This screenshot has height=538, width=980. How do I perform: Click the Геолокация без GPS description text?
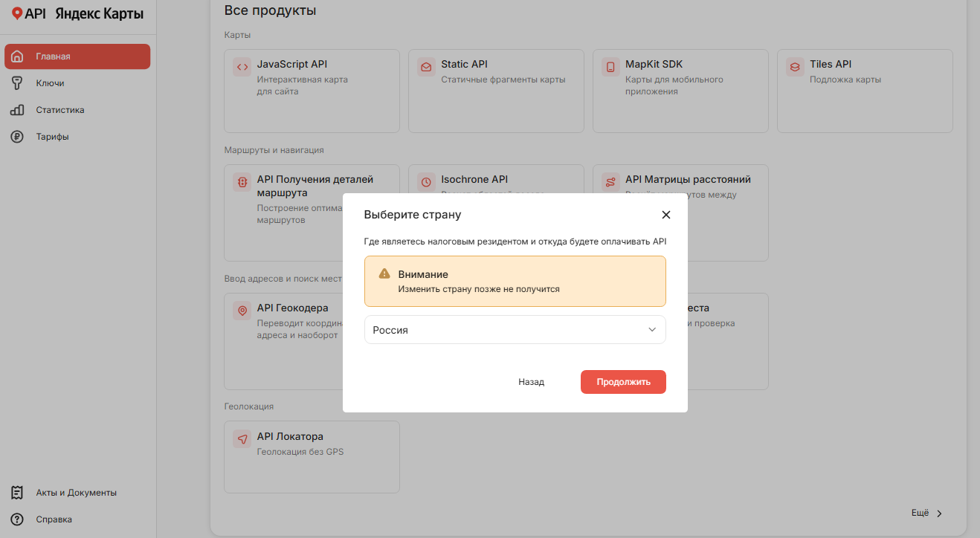point(300,452)
